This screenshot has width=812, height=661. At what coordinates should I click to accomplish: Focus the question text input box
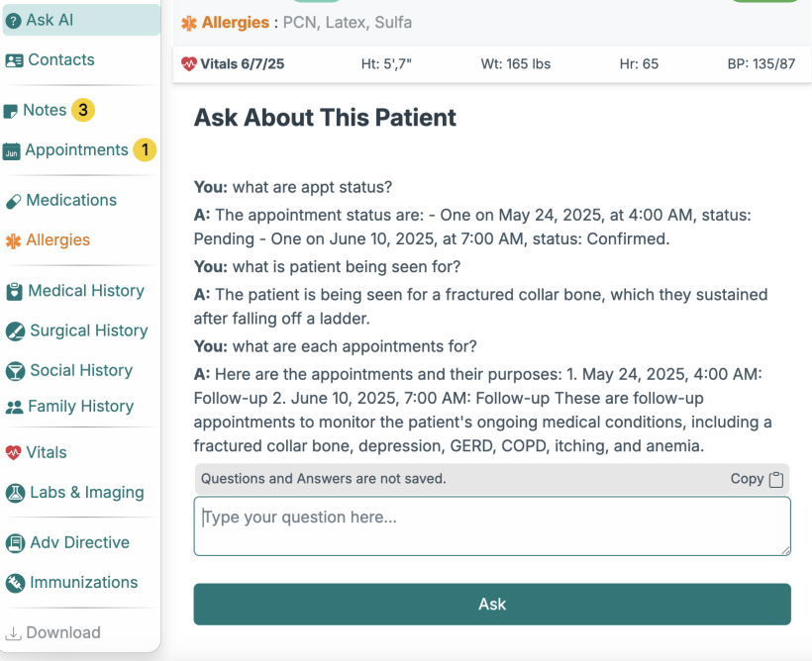pos(491,525)
